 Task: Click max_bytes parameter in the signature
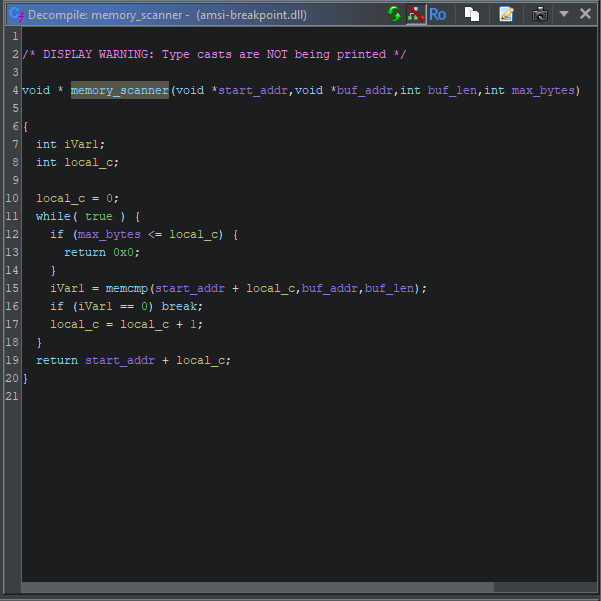tap(543, 90)
